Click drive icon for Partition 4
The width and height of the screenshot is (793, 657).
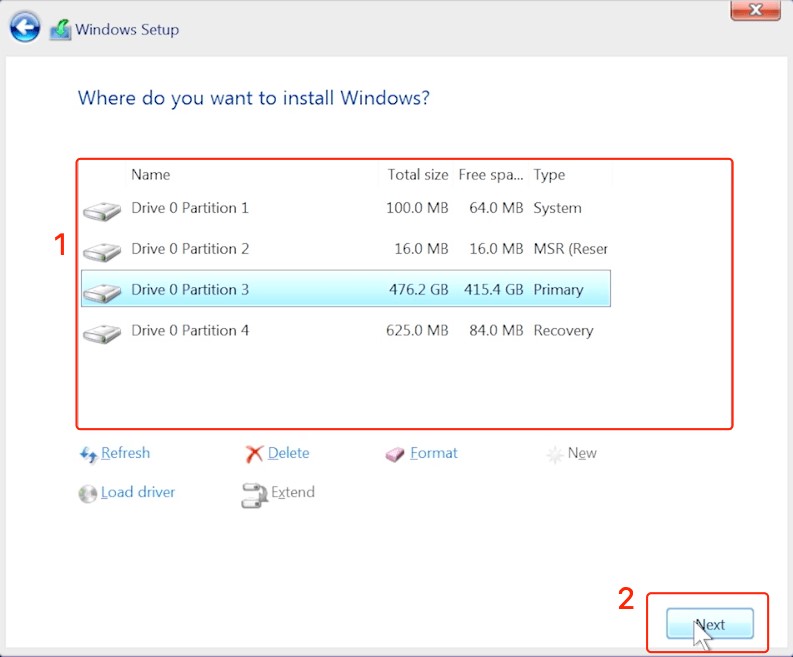point(102,333)
